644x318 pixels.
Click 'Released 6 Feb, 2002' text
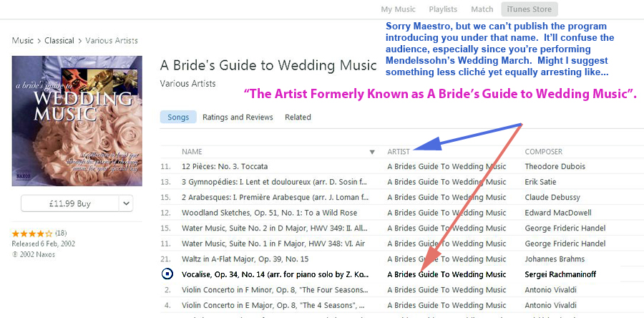(43, 244)
